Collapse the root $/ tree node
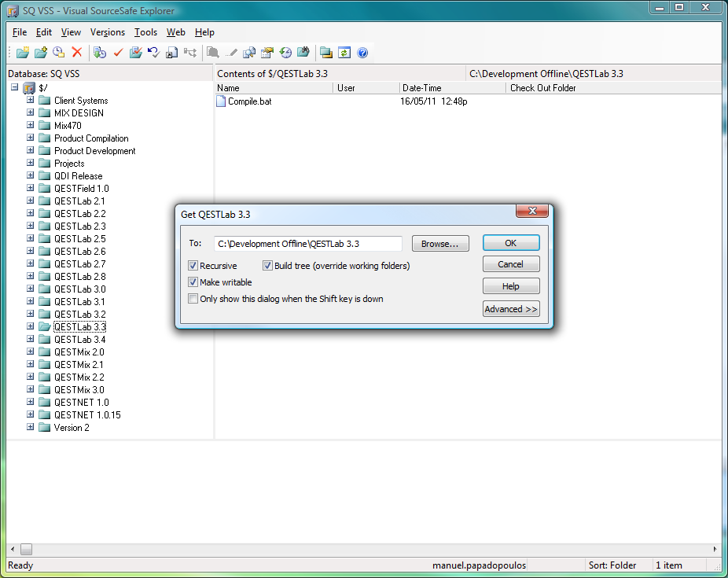 [x=15, y=87]
